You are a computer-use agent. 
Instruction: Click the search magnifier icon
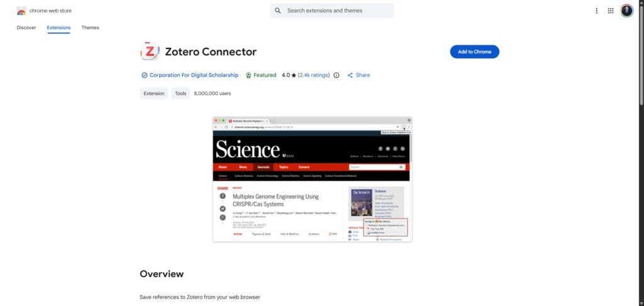278,11
